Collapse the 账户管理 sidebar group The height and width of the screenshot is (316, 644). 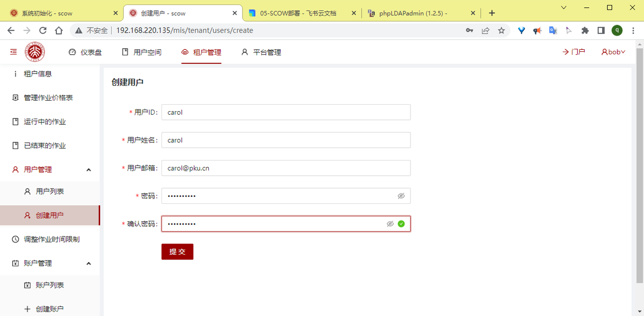pos(89,264)
